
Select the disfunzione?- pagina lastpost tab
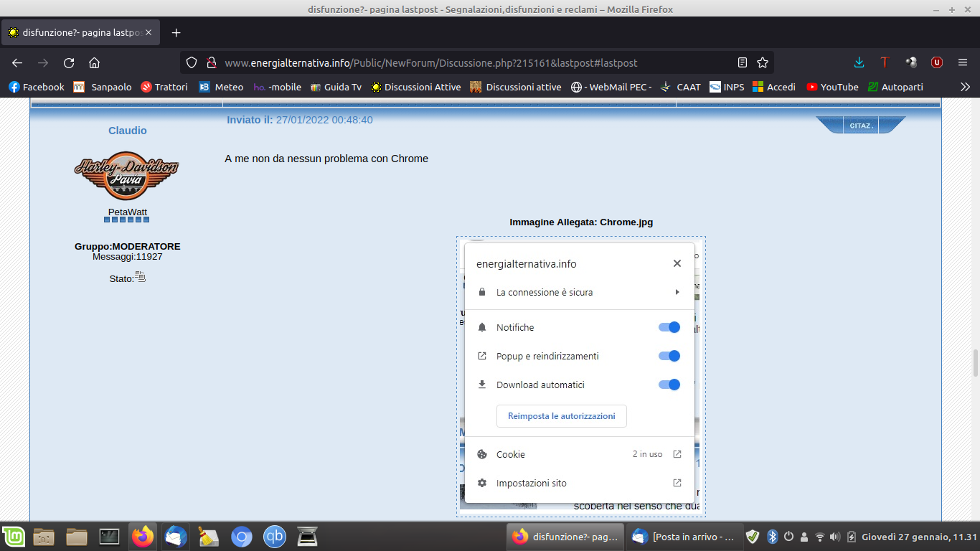pos(80,32)
